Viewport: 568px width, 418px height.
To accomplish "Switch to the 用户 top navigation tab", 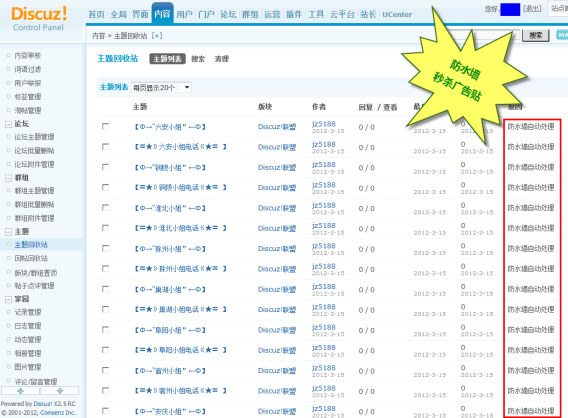I will 184,14.
